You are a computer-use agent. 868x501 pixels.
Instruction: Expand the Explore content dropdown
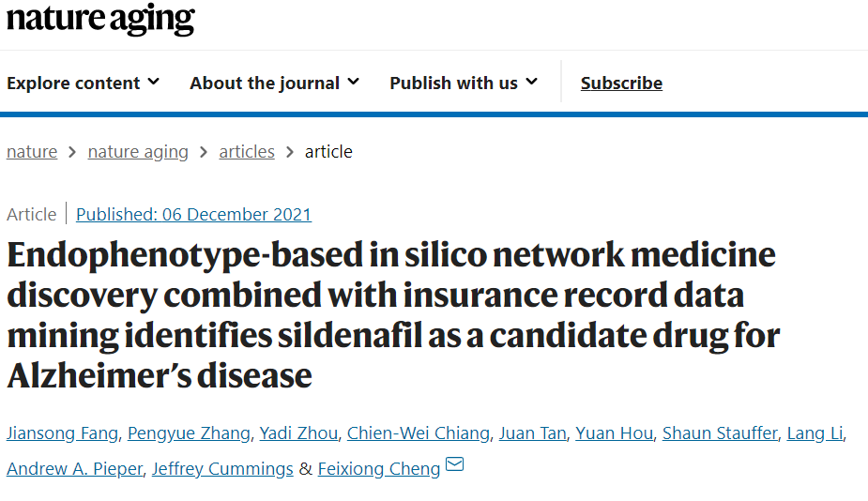click(x=83, y=83)
